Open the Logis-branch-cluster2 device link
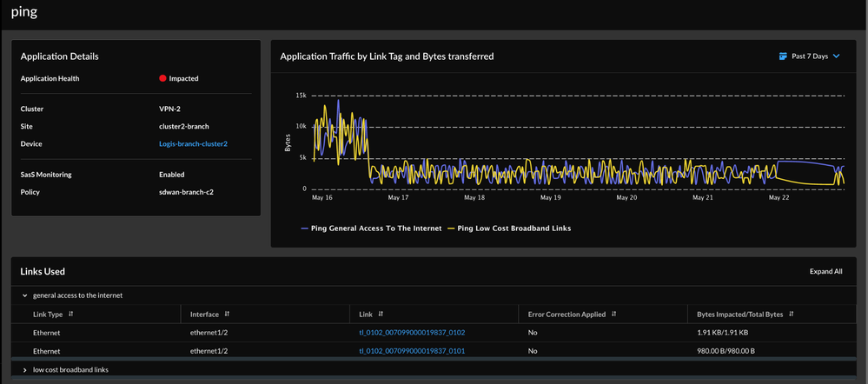 [x=193, y=144]
